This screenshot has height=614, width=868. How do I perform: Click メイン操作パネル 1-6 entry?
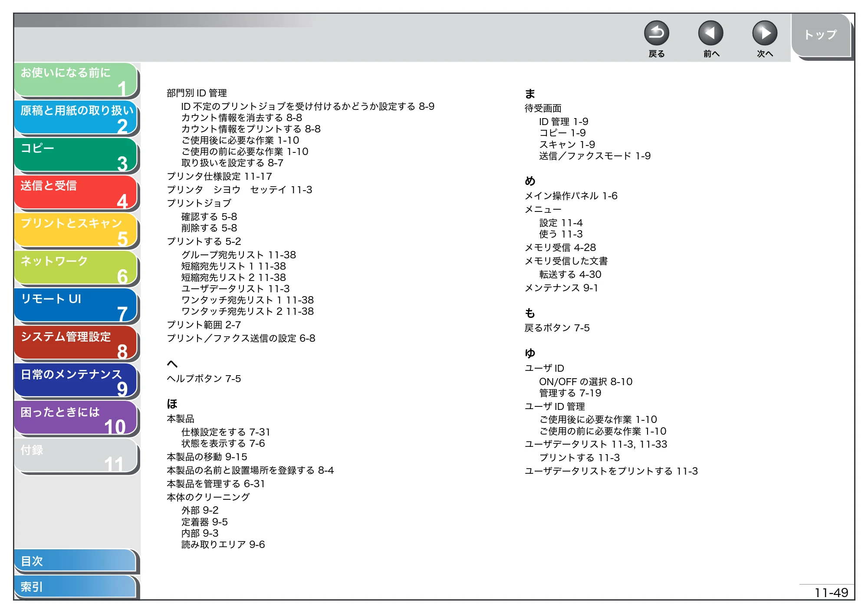(571, 196)
